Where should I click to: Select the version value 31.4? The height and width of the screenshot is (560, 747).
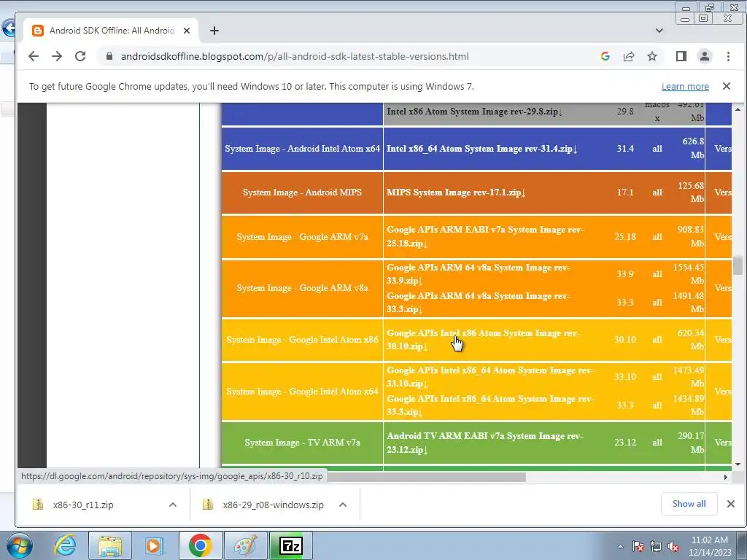point(625,149)
